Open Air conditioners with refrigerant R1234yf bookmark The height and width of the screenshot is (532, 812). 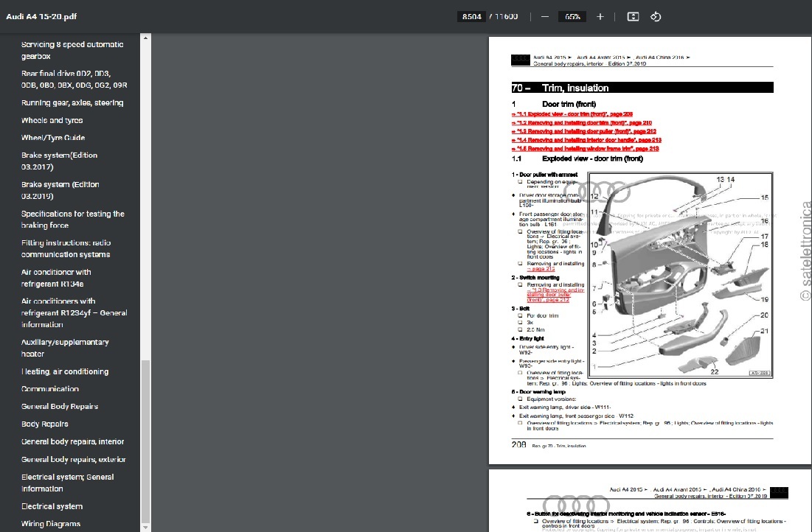(x=74, y=312)
